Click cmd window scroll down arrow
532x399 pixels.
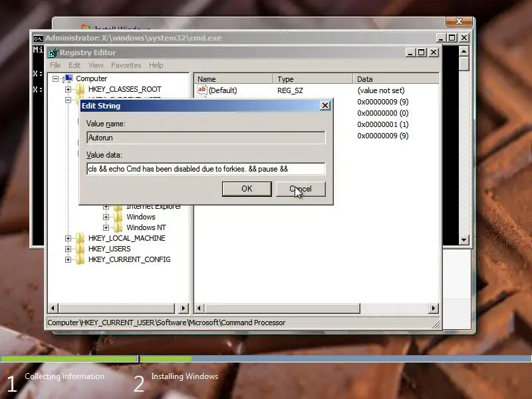(x=464, y=240)
